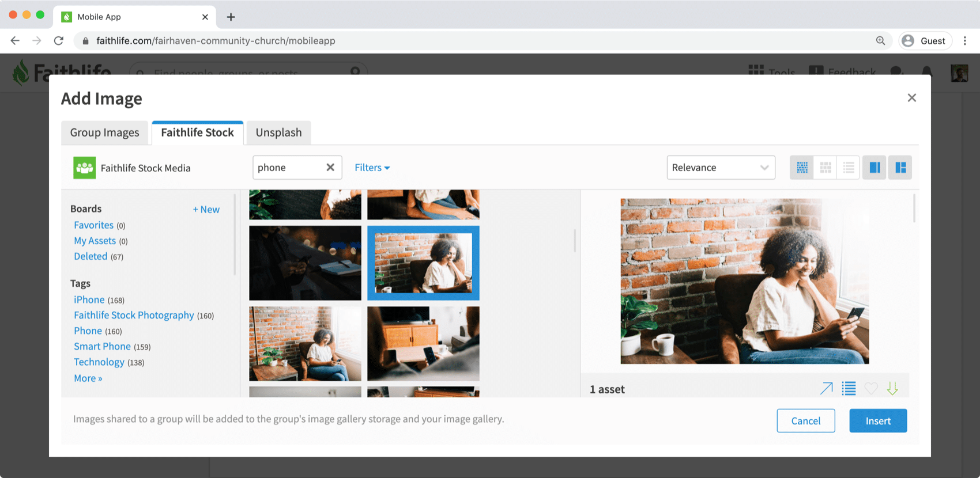Click the large preview image
980x478 pixels.
tap(745, 281)
